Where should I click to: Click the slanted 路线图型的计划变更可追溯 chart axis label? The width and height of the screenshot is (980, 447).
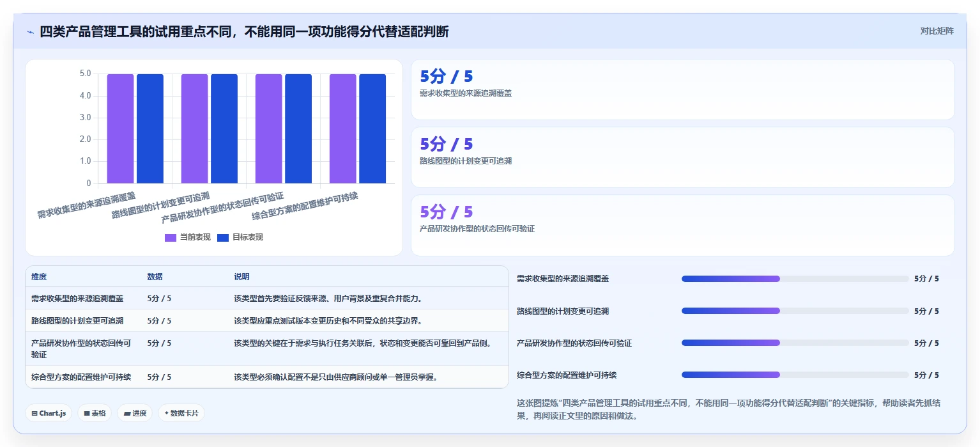160,205
